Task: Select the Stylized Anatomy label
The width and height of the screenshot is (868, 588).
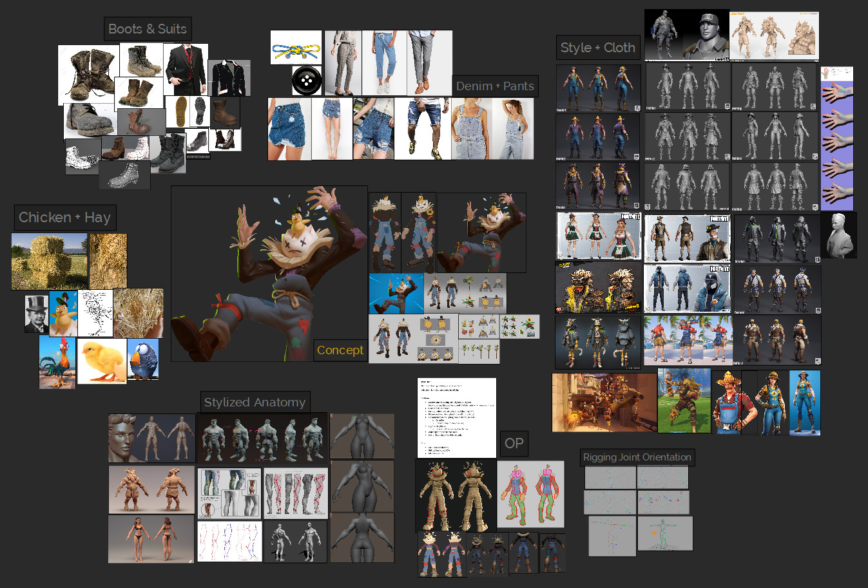Action: click(x=255, y=402)
